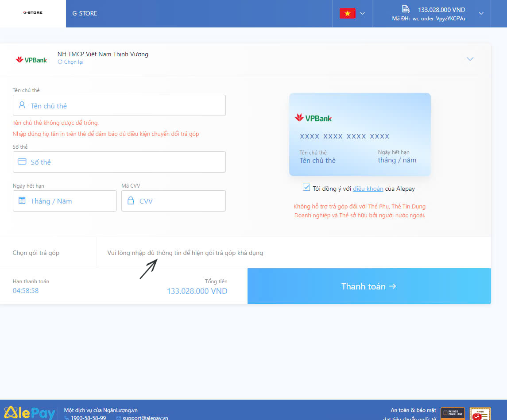Image resolution: width=507 pixels, height=420 pixels.
Task: Click 'Vui lòng nhập đủ thông tin' installment message
Action: coord(185,253)
